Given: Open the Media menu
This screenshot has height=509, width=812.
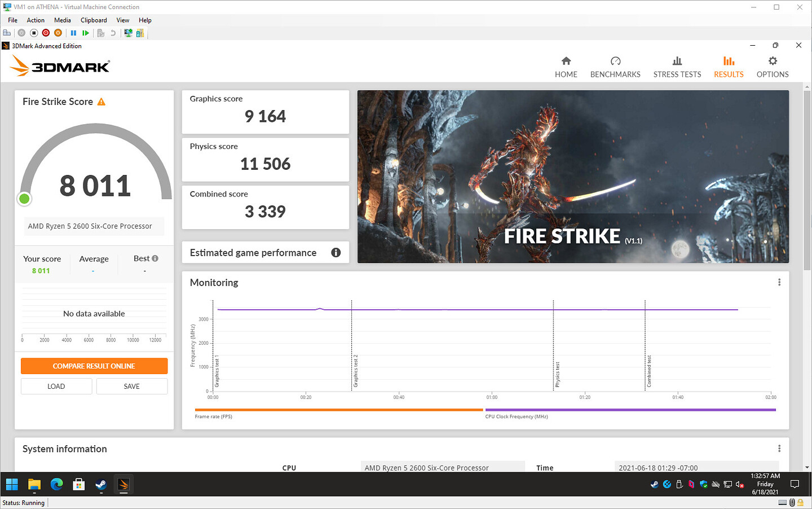Looking at the screenshot, I should [x=63, y=20].
